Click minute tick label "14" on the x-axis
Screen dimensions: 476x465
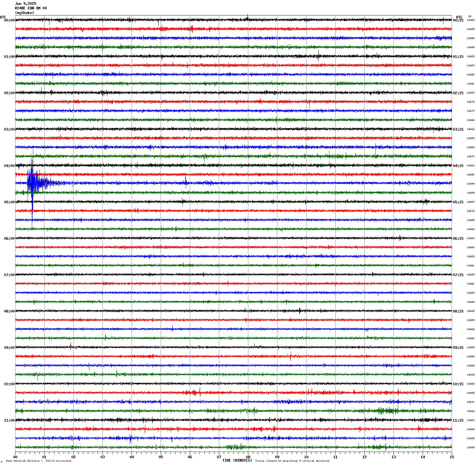point(423,457)
